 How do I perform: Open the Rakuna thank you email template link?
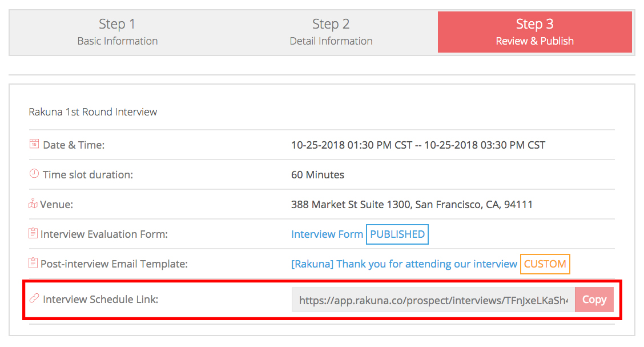[404, 264]
